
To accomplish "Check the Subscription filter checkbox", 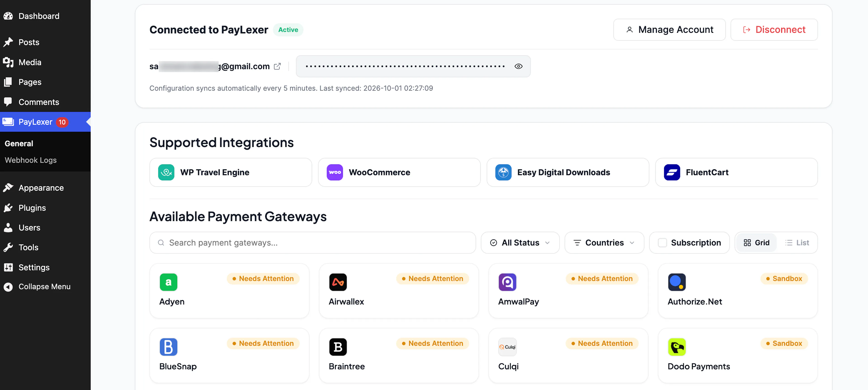I will 663,242.
